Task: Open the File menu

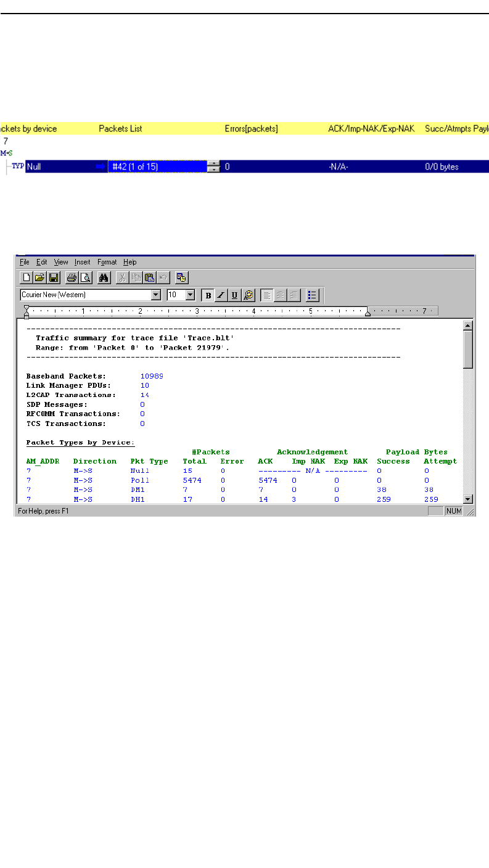Action: click(25, 262)
